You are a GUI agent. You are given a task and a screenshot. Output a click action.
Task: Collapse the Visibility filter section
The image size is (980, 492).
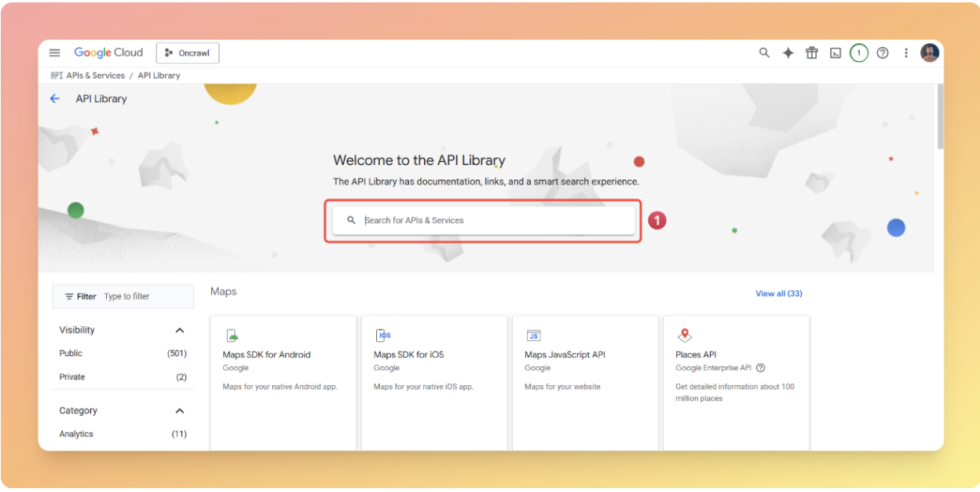coord(179,330)
